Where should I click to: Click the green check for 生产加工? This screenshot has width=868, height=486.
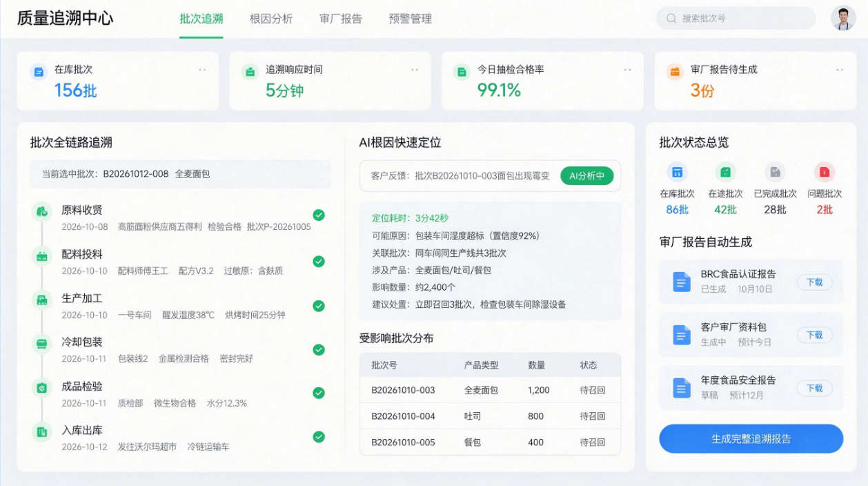319,306
